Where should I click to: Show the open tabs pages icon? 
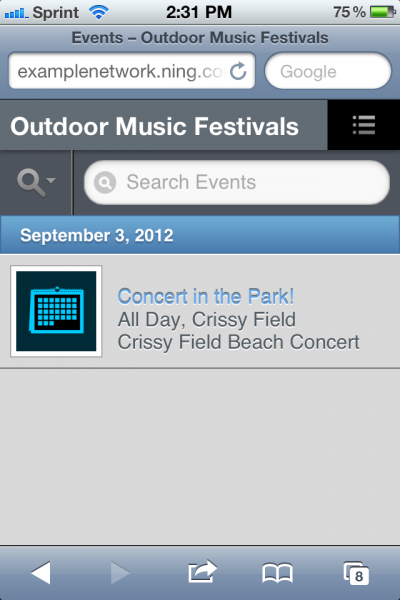click(356, 573)
